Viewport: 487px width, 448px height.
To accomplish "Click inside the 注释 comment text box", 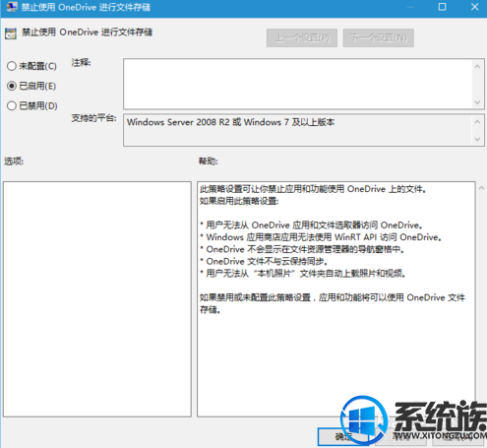I will pos(298,84).
